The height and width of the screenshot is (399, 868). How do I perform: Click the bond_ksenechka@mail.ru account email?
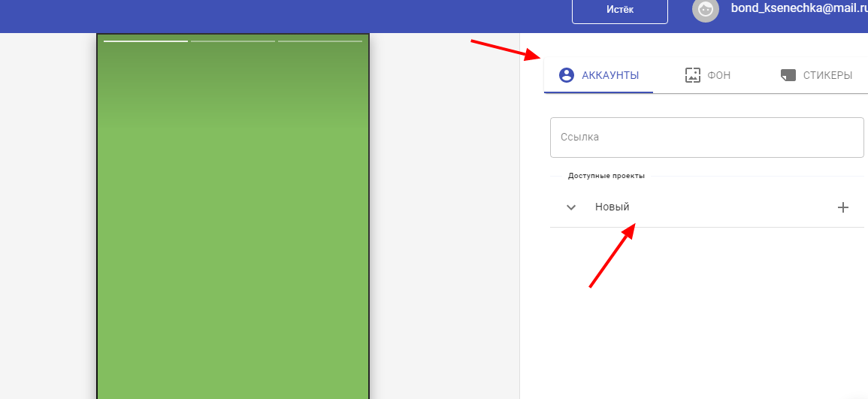coord(799,9)
